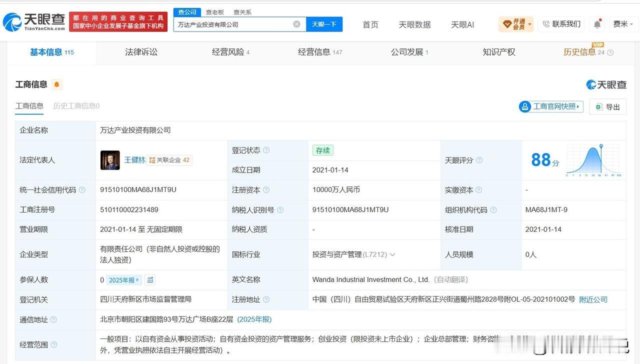Click registration number 510110002231489
The width and height of the screenshot is (640, 364).
click(129, 210)
